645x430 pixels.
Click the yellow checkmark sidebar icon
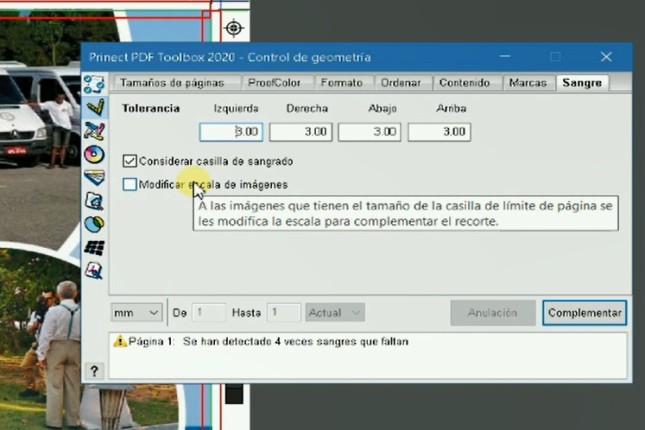[x=94, y=106]
